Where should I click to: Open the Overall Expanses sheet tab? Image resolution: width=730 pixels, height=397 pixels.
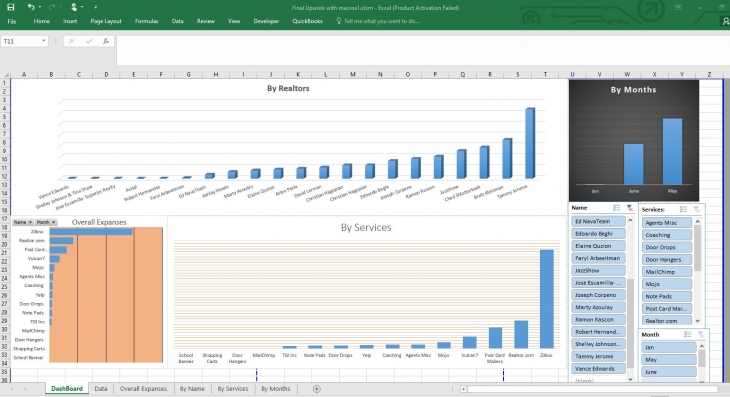tap(143, 389)
